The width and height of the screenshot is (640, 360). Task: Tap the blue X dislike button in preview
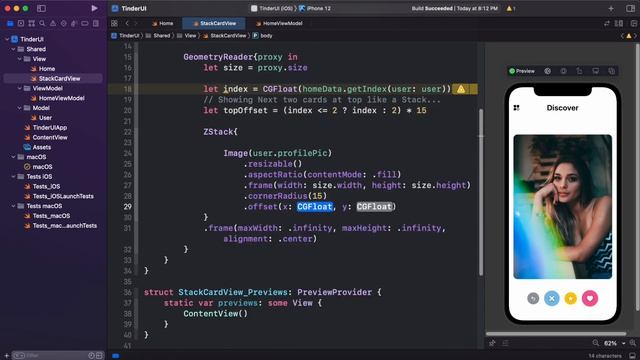(551, 298)
